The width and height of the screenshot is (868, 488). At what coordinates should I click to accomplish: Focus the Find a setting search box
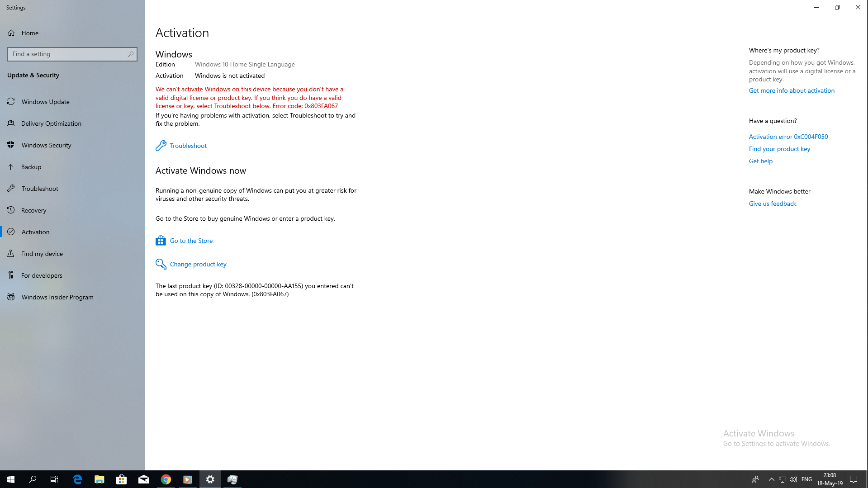pyautogui.click(x=72, y=54)
